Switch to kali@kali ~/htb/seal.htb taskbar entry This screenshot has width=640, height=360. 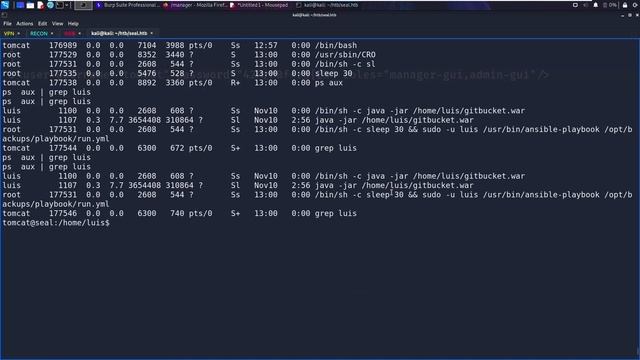(327, 5)
